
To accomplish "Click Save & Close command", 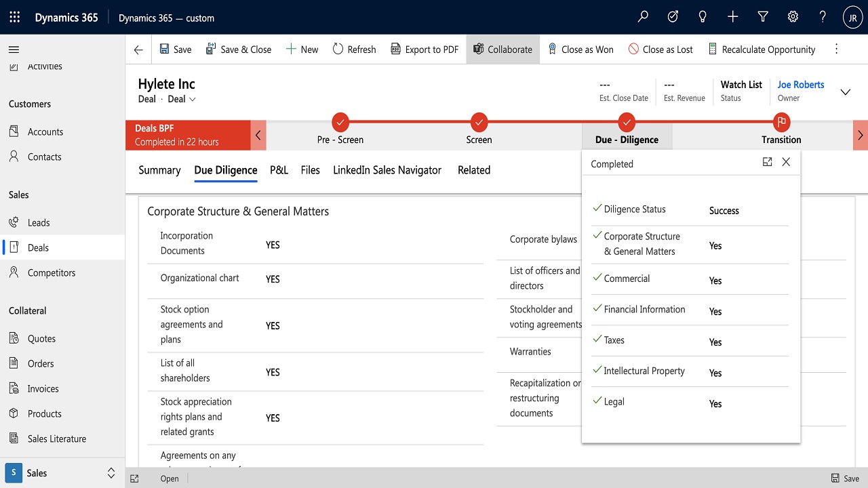I will [x=238, y=49].
